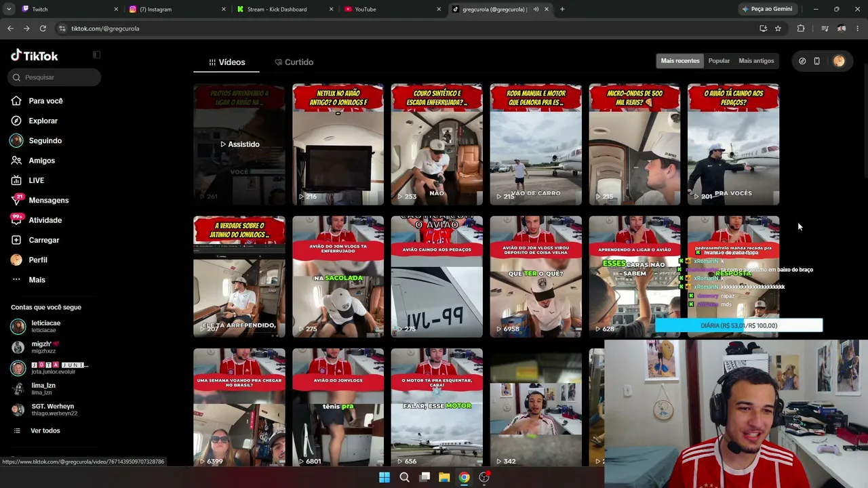Open a new browser tab
Viewport: 868px width, 488px height.
click(562, 9)
